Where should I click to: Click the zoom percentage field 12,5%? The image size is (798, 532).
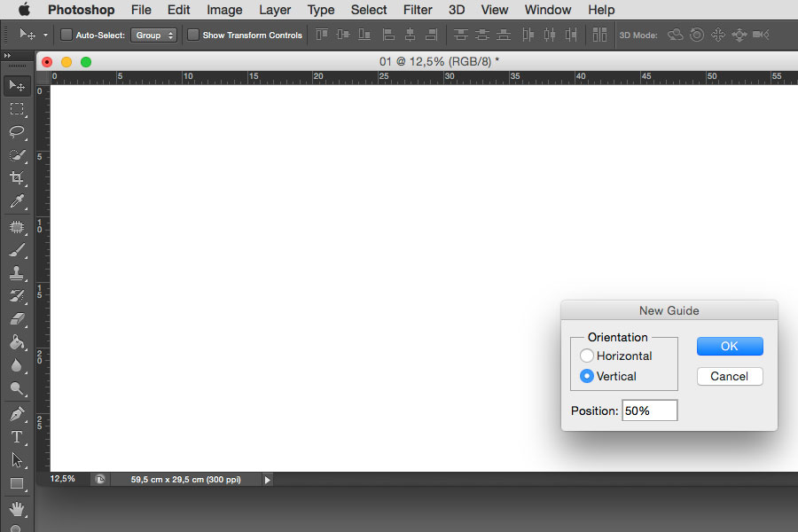click(63, 479)
